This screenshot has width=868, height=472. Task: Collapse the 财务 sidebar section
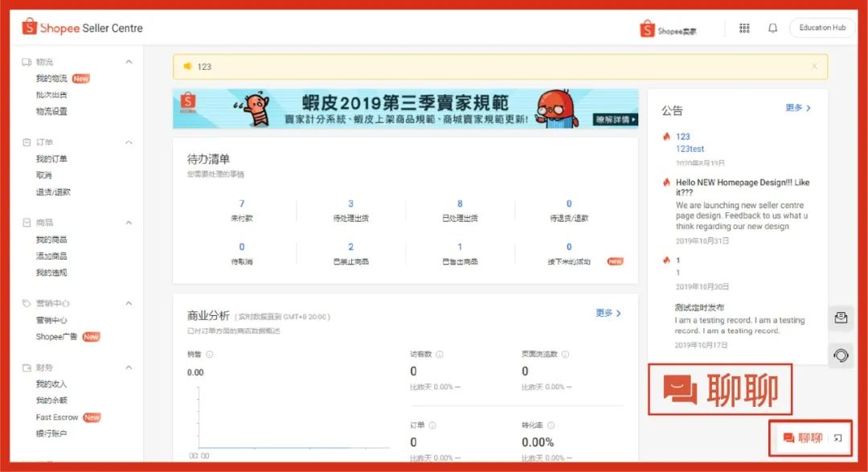[x=129, y=366]
